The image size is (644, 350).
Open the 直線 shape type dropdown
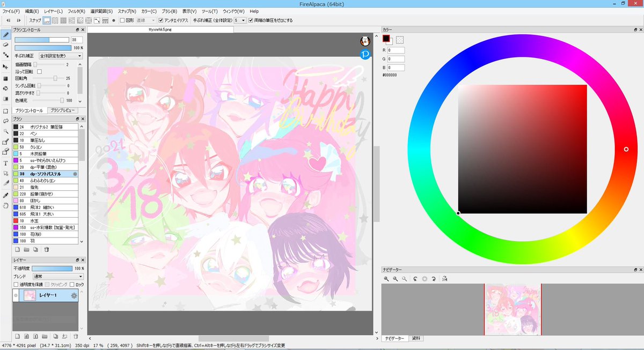[x=146, y=20]
